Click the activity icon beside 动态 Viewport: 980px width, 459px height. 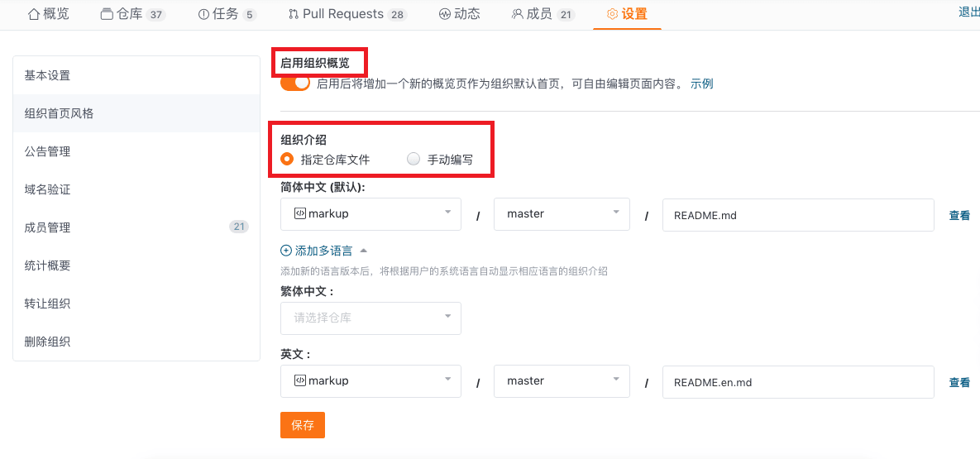[x=444, y=14]
